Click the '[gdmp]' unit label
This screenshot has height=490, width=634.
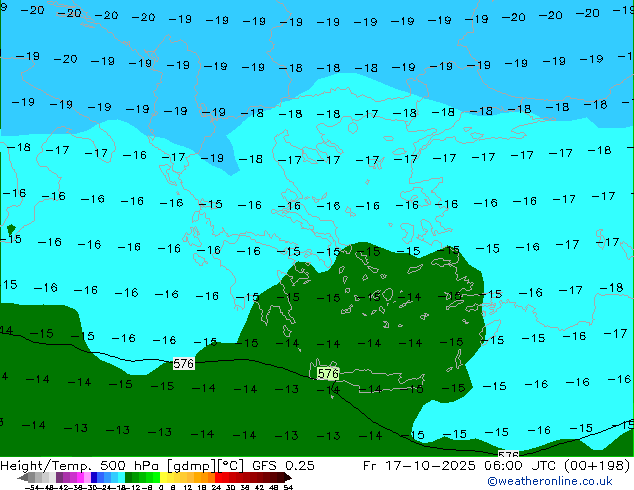click(192, 466)
